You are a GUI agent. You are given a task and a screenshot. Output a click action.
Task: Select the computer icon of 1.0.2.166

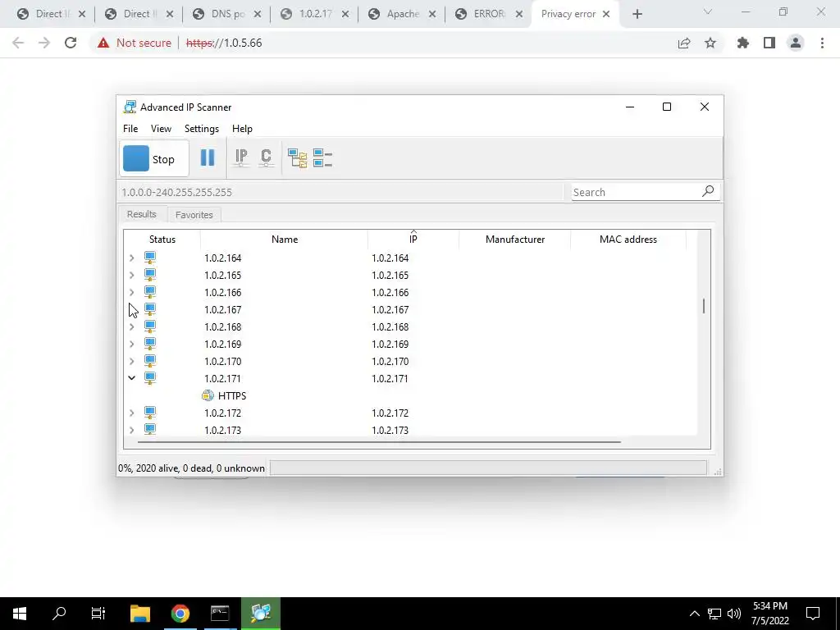click(150, 292)
